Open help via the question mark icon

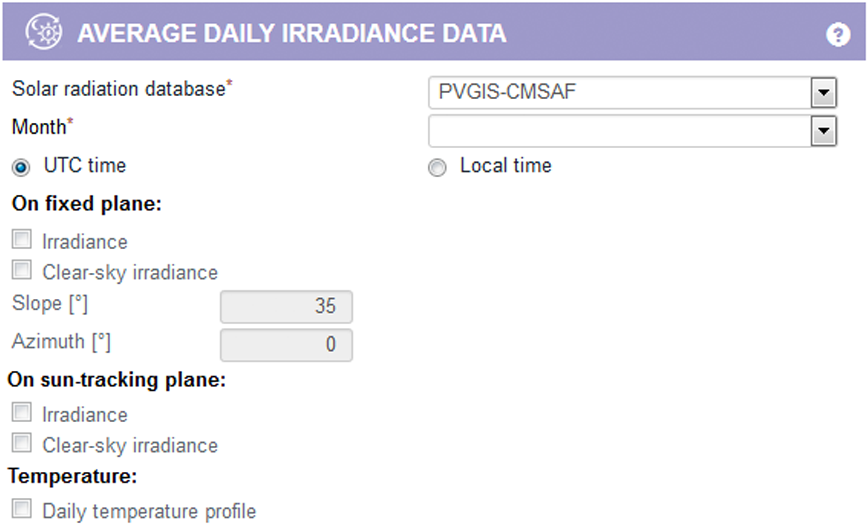coord(837,35)
